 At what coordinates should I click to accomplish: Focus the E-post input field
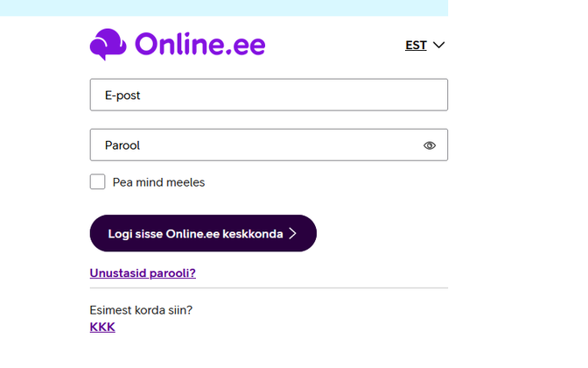click(269, 95)
